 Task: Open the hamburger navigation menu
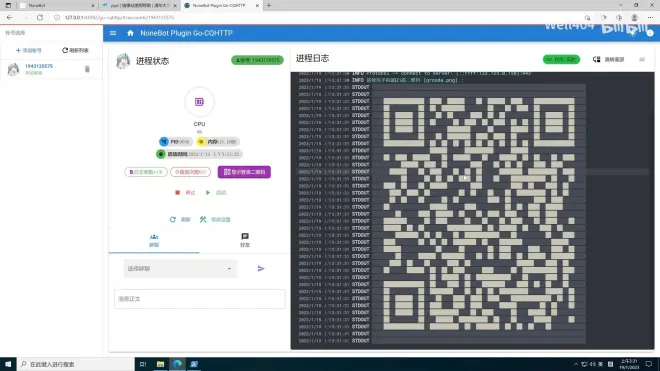[113, 33]
